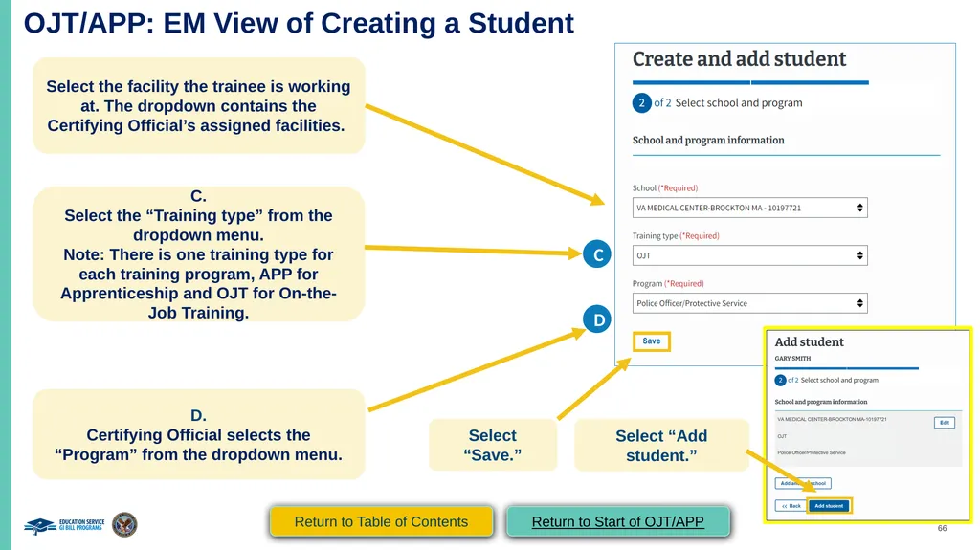
Task: Click the Save button
Action: 651,341
